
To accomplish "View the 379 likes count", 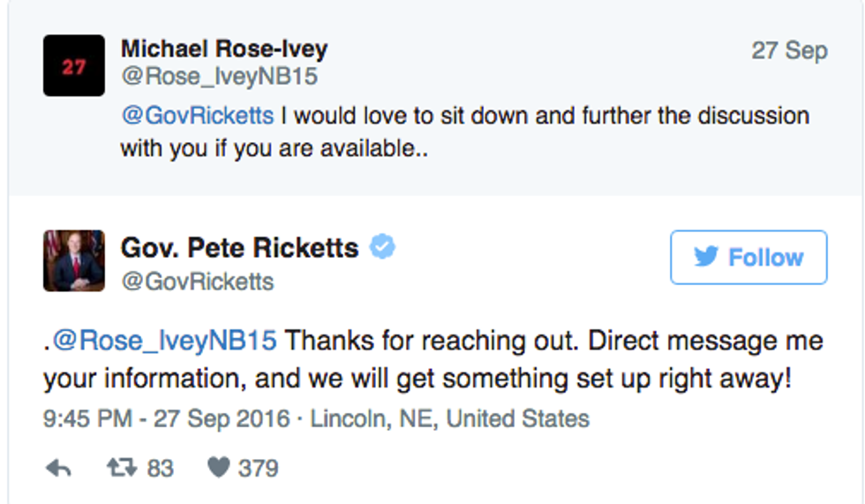I will [x=258, y=468].
